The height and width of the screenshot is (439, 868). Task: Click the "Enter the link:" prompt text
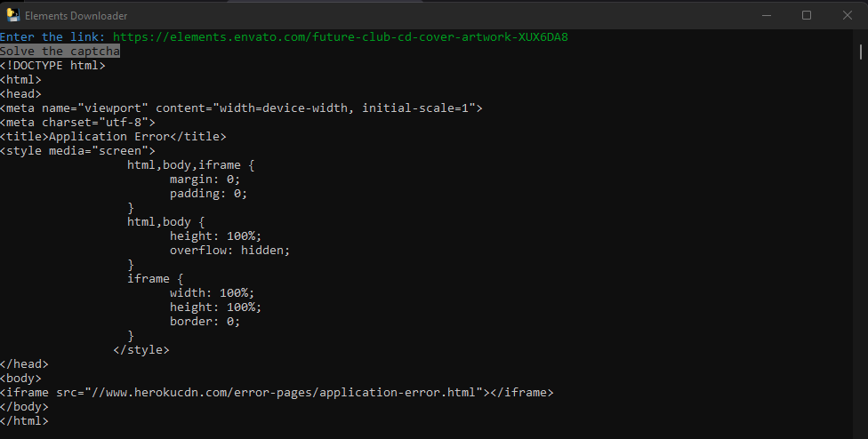pos(52,37)
